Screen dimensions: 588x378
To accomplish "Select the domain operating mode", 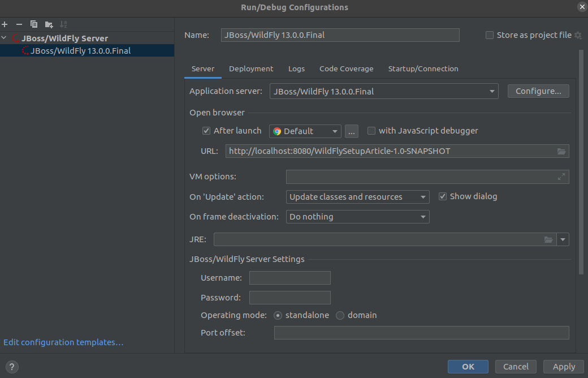I will [x=339, y=315].
